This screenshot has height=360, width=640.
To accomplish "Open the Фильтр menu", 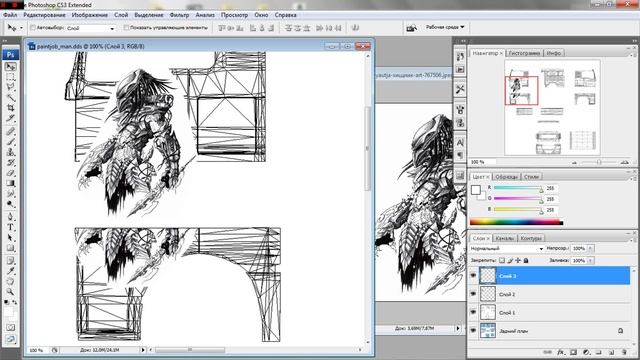I will [x=179, y=15].
